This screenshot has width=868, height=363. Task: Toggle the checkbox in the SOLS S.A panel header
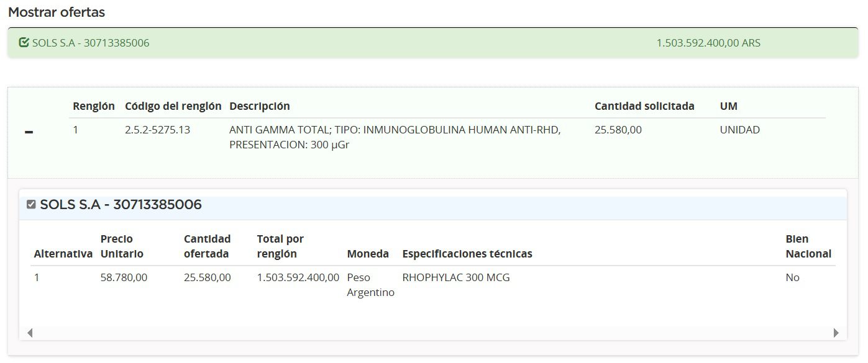31,205
